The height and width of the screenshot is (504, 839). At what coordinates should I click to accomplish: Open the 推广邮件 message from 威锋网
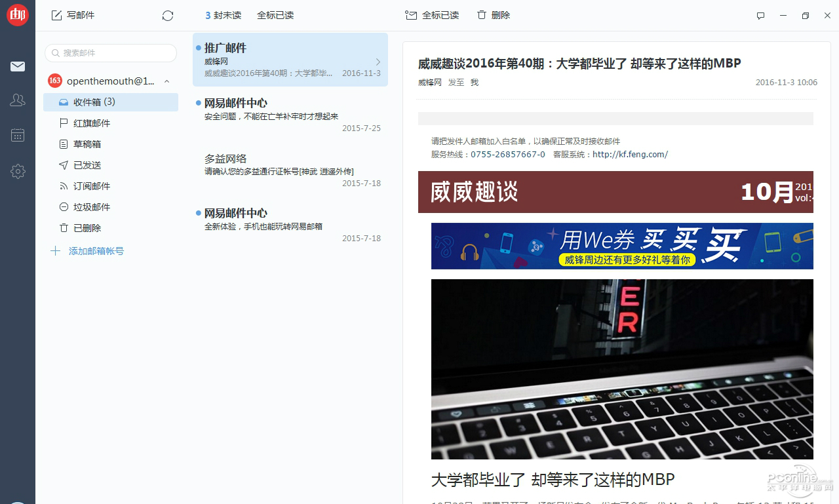click(x=290, y=60)
